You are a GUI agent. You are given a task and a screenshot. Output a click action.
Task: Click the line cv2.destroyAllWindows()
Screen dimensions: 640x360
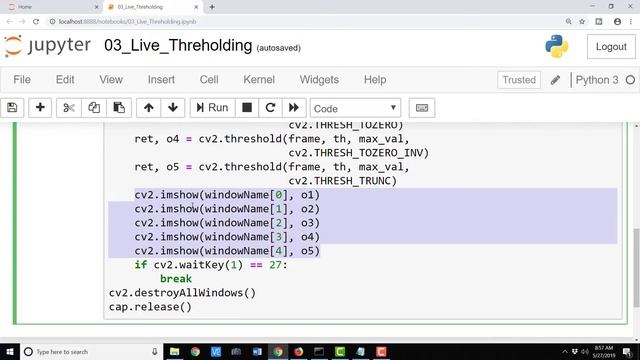(x=182, y=293)
